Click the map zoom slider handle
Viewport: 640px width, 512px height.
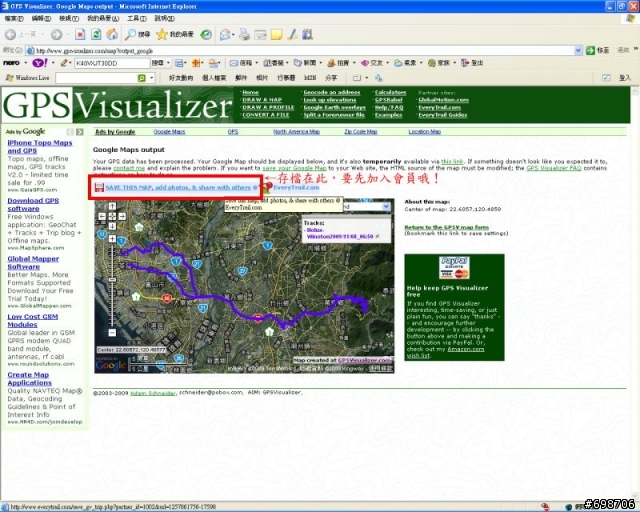pyautogui.click(x=112, y=279)
